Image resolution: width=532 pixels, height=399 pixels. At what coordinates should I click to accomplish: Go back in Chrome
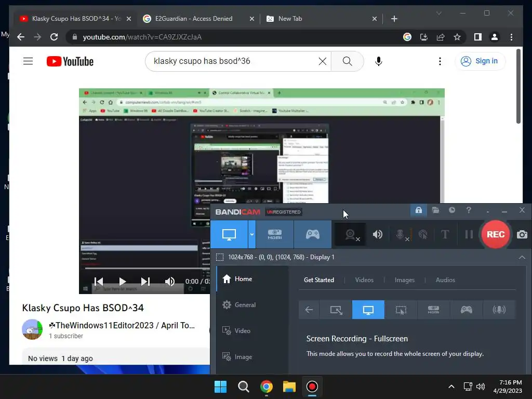(21, 37)
